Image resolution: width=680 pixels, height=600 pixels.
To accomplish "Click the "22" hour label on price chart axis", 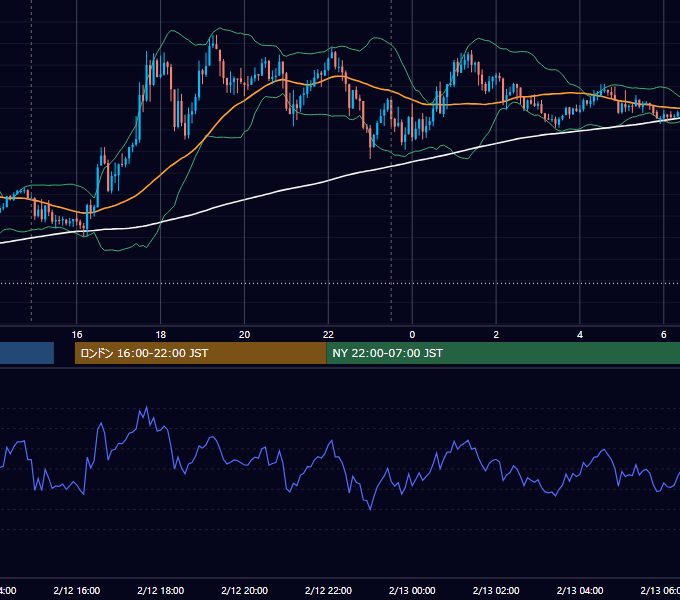I will click(328, 335).
